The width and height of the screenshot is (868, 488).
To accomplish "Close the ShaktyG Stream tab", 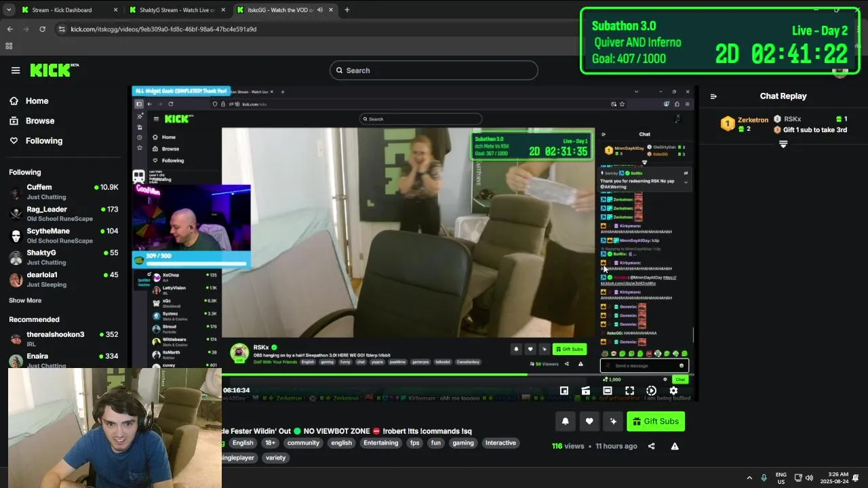I will pos(224,10).
